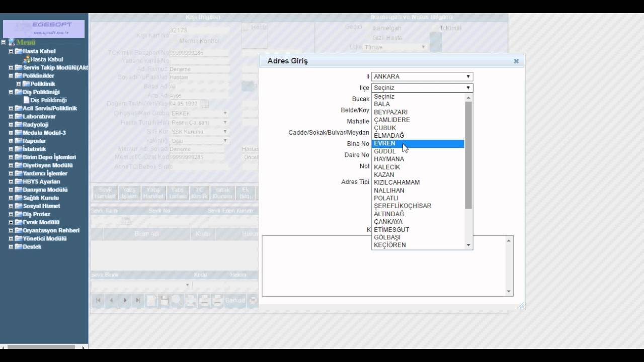Choose HAYMANA in the district list

click(418, 159)
